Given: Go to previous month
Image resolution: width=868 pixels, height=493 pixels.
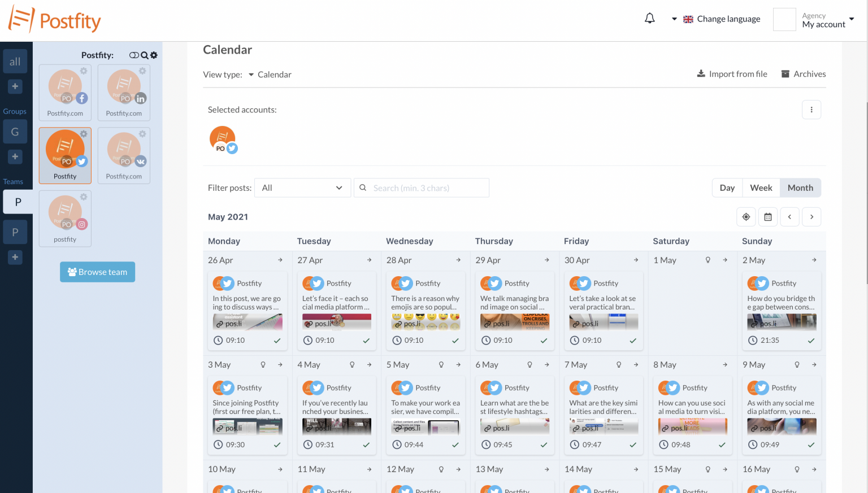Looking at the screenshot, I should [x=789, y=217].
